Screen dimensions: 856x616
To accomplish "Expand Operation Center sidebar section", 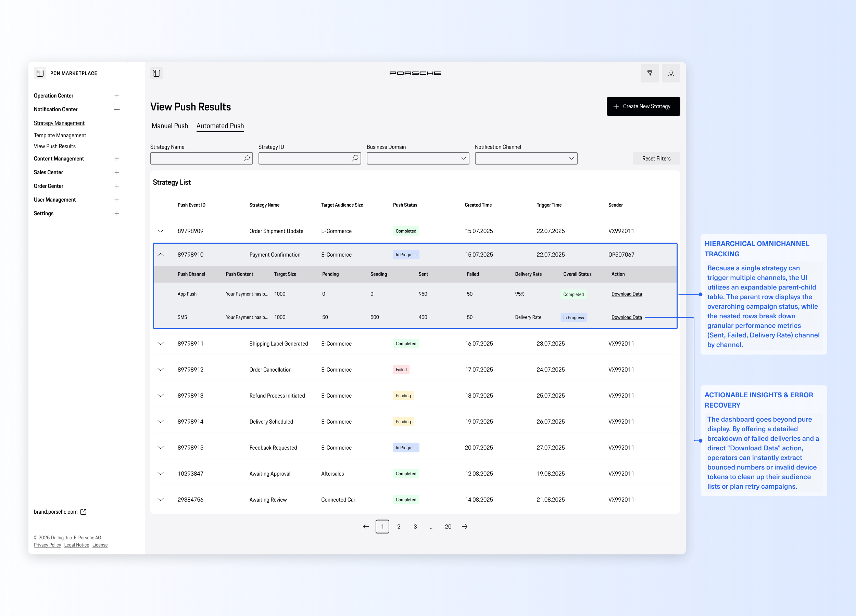I will coord(117,96).
